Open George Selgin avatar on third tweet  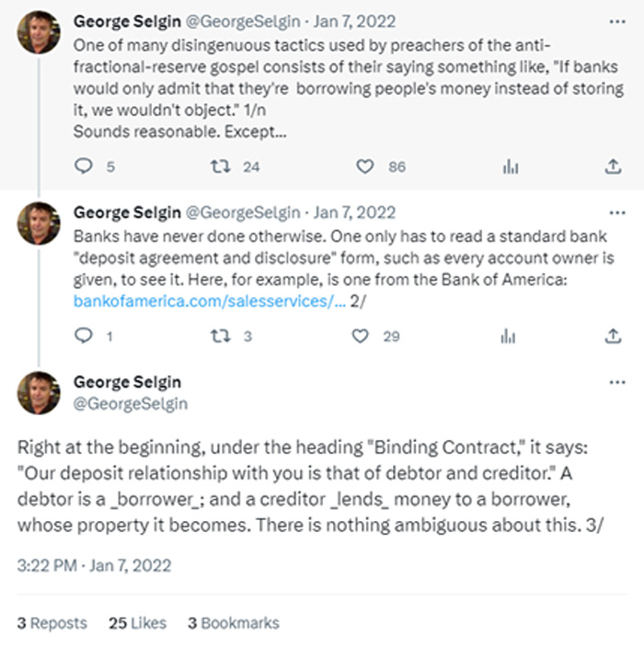click(39, 393)
